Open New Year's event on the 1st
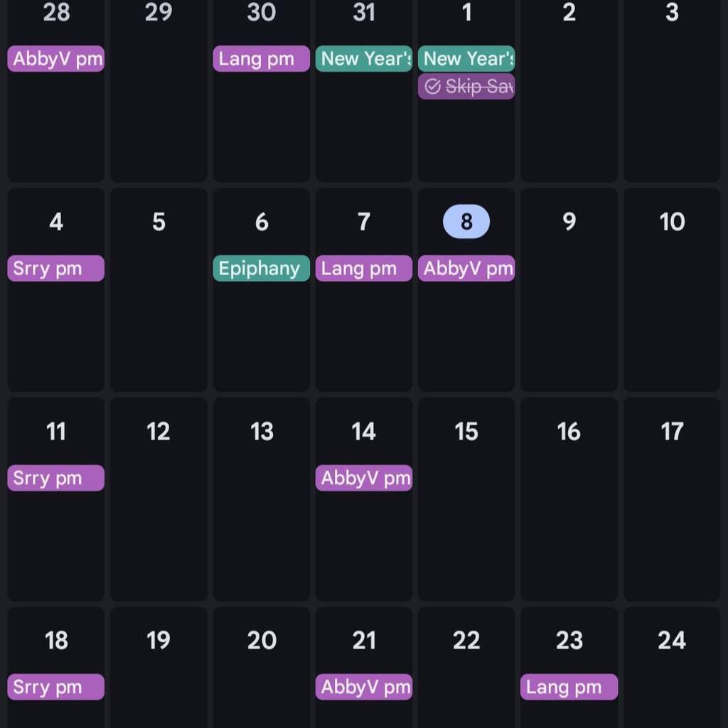 [466, 59]
